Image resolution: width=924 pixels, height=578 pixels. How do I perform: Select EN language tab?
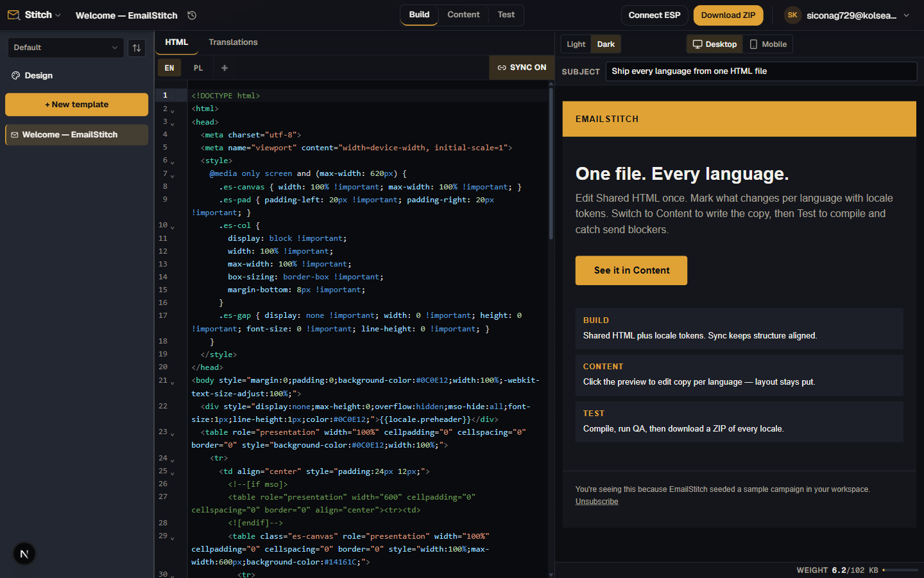169,68
